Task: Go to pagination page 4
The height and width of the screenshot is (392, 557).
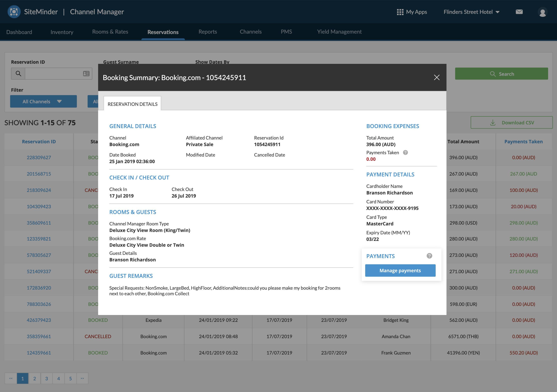Action: pos(58,378)
